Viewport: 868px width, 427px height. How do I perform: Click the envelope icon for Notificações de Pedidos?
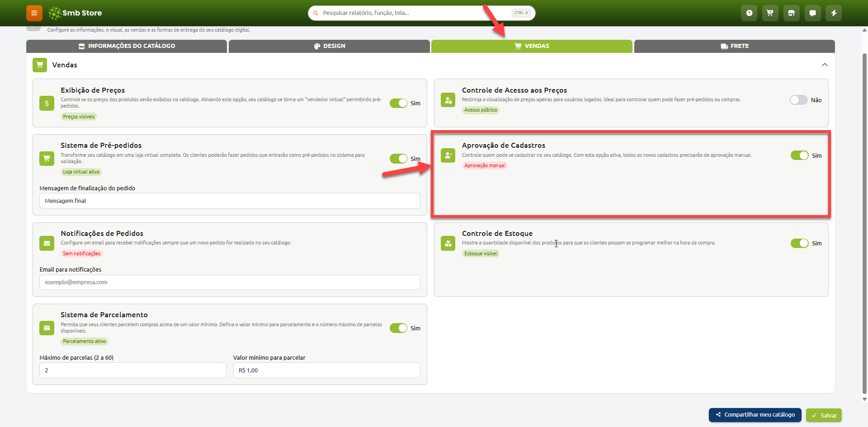pos(47,243)
